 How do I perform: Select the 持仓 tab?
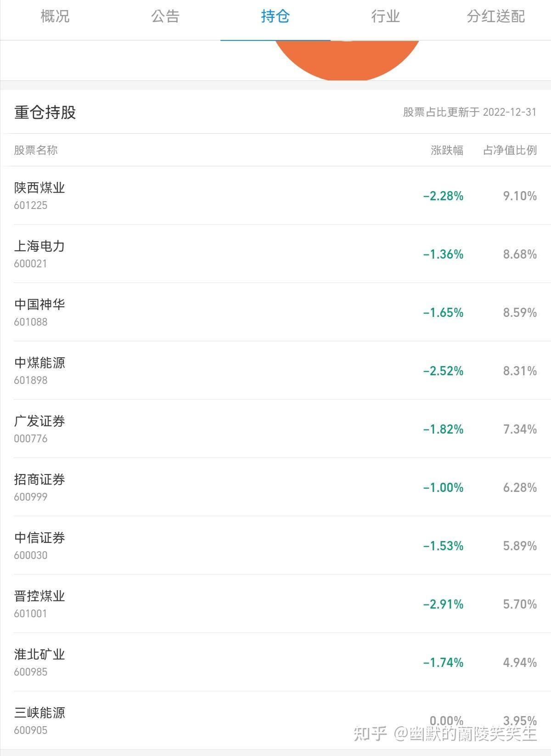click(275, 17)
